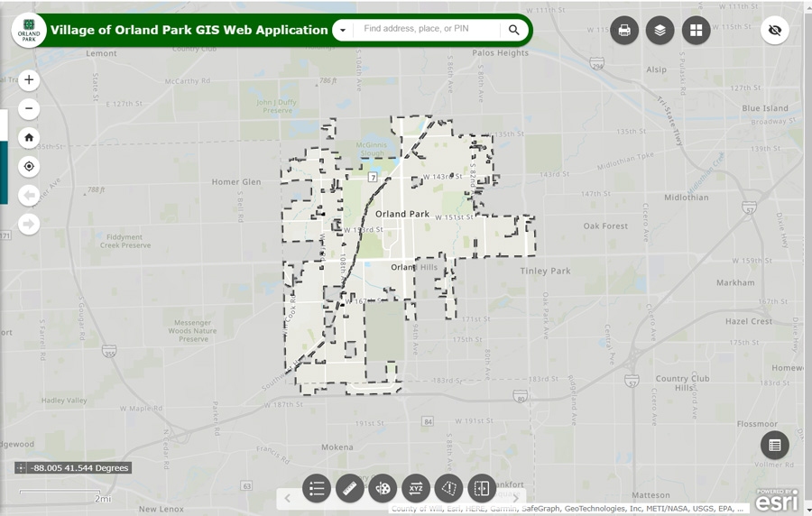Image resolution: width=812 pixels, height=516 pixels.
Task: Click the map attribution text
Action: [x=568, y=509]
